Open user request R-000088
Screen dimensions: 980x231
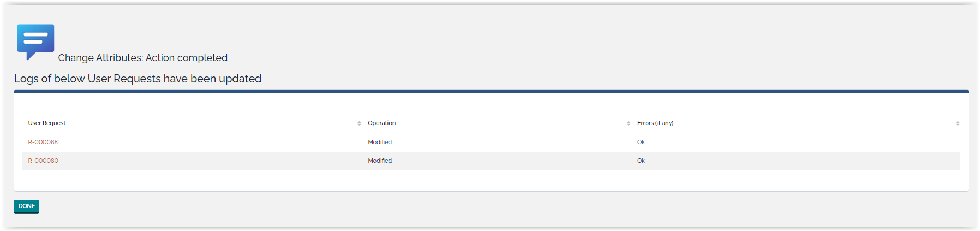tap(43, 142)
